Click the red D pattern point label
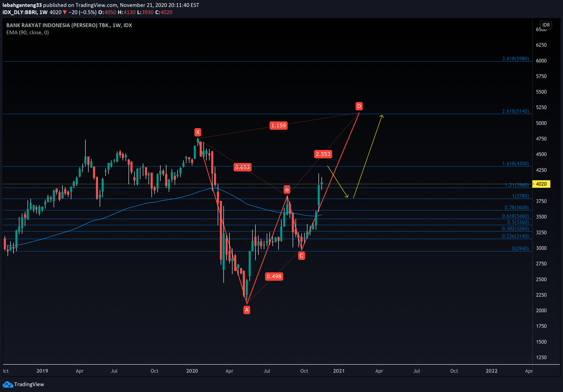Screen dimensions: 563x392 click(359, 106)
